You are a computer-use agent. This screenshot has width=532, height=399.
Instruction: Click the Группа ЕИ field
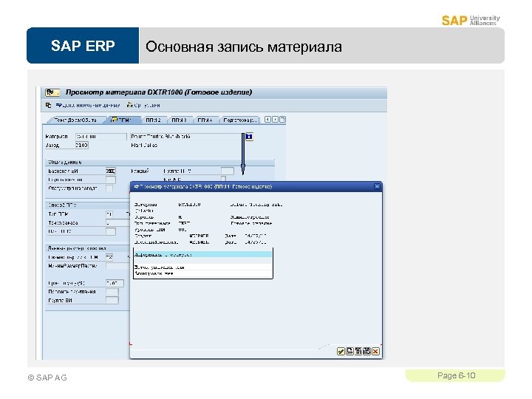click(x=112, y=300)
